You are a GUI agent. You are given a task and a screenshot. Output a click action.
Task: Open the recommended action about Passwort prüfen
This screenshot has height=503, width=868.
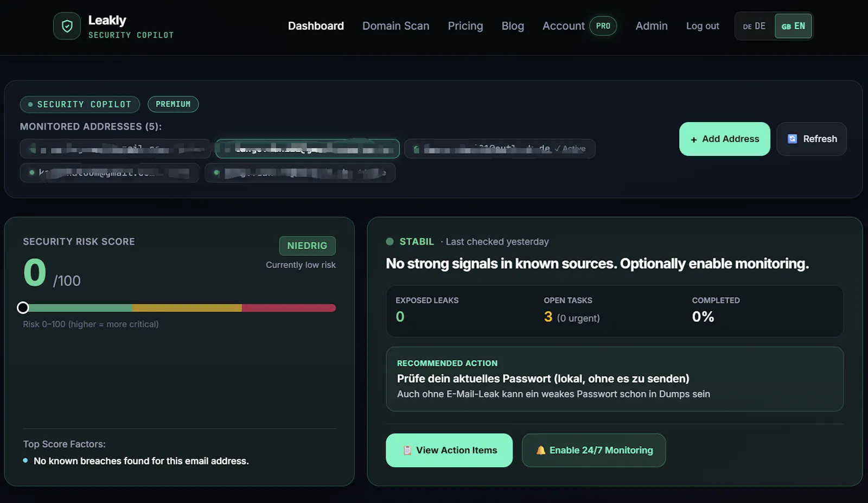[615, 379]
